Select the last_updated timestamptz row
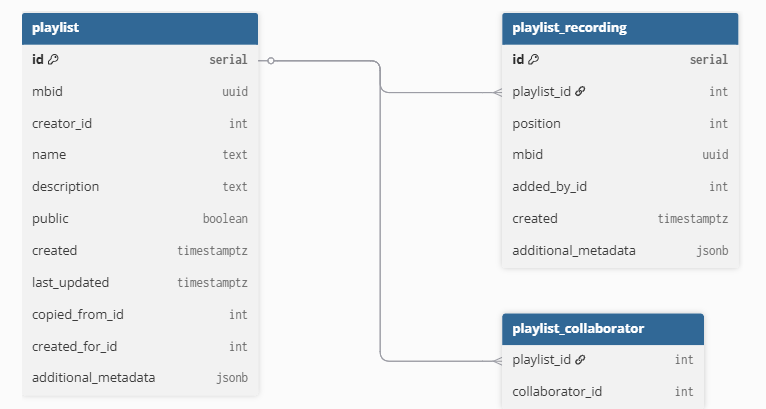Image resolution: width=766 pixels, height=409 pixels. [x=140, y=282]
